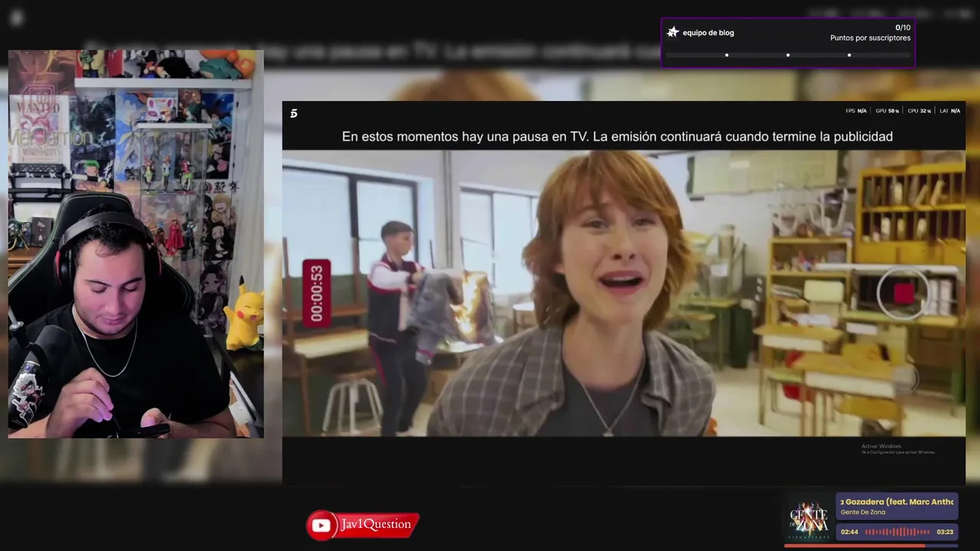Click the YouTube Jav1Question badge
Screen dimensions: 980x551
tap(363, 525)
